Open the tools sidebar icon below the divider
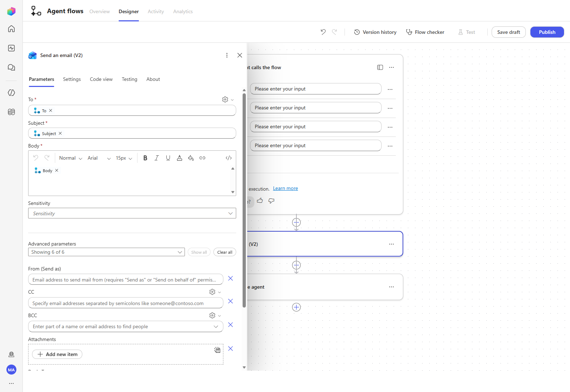570x392 pixels. pos(11,93)
